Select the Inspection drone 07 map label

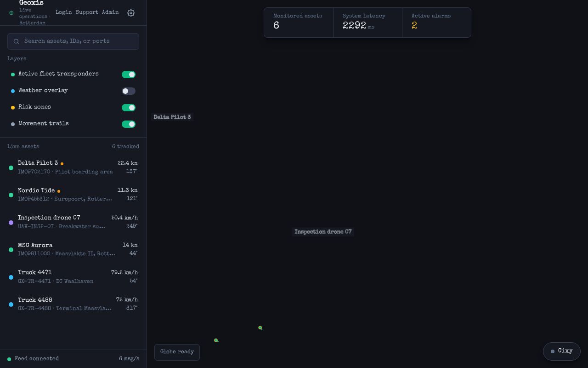click(323, 232)
